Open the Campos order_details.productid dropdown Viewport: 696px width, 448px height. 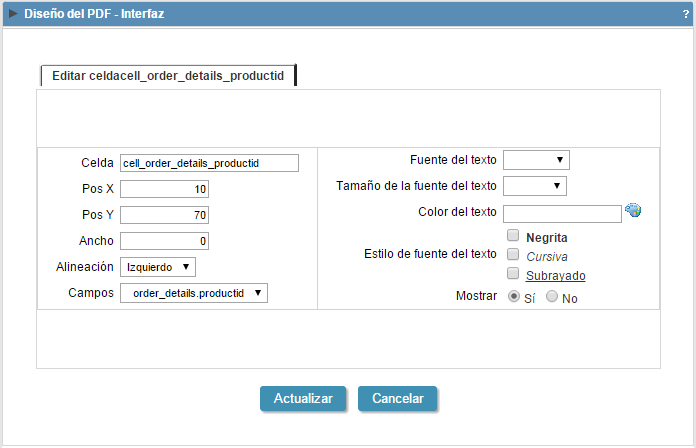[194, 293]
